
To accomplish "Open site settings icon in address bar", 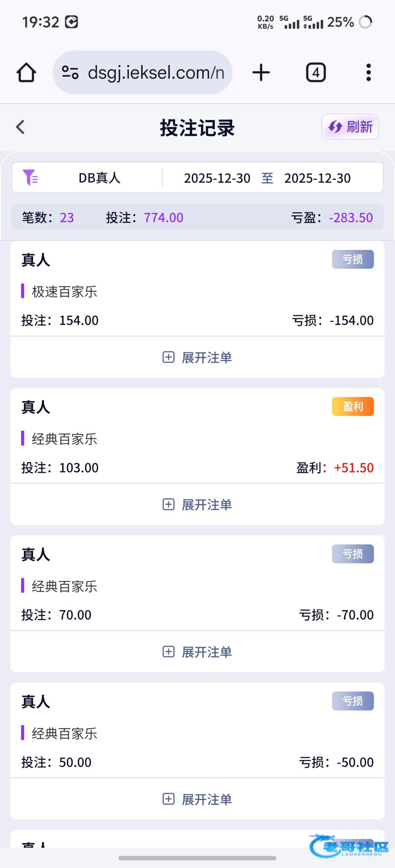I will [x=70, y=72].
